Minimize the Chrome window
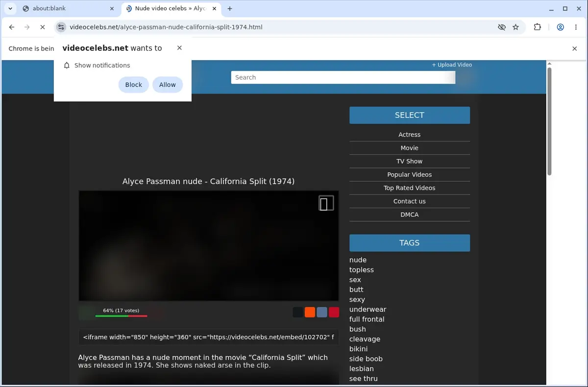588x387 pixels. point(551,8)
